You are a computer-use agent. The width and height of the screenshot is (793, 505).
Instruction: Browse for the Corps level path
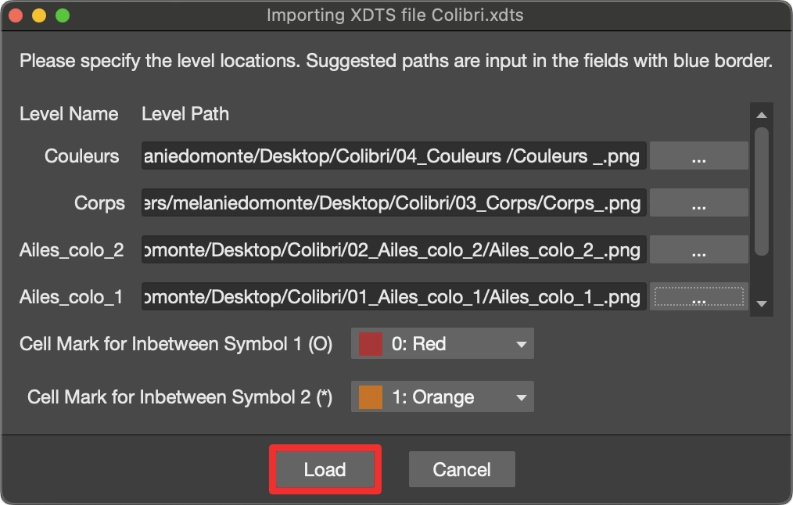[698, 203]
